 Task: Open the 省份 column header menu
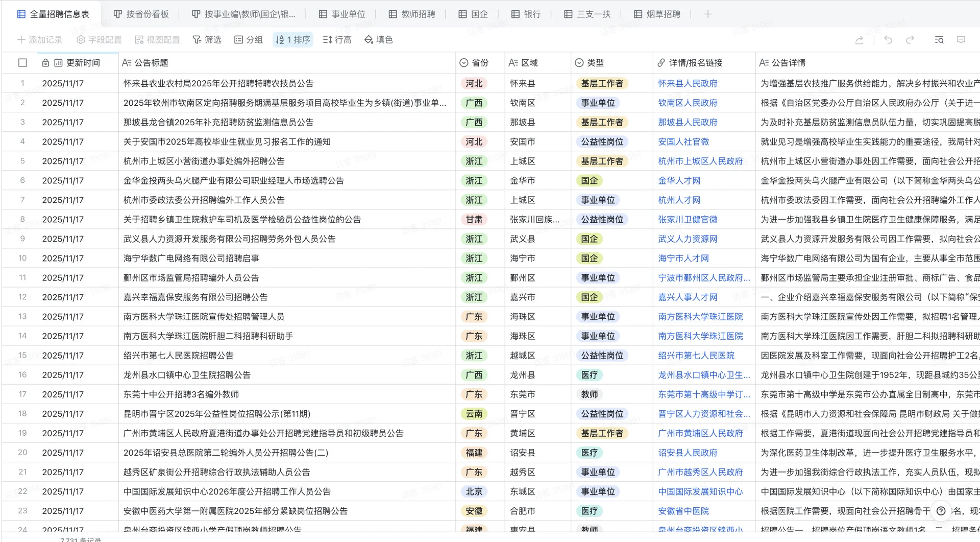point(479,62)
